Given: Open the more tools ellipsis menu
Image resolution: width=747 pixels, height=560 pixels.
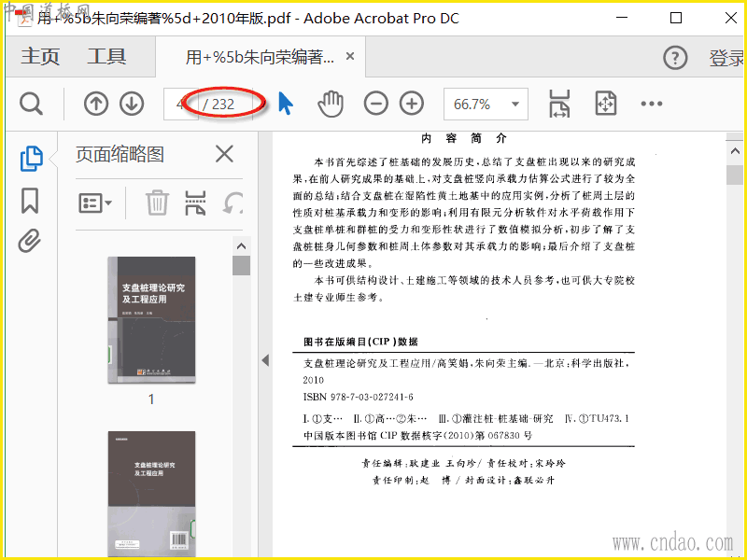Looking at the screenshot, I should (651, 104).
